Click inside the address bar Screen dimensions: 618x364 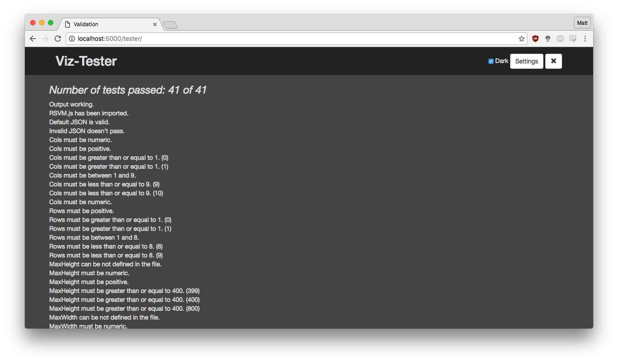click(x=266, y=39)
